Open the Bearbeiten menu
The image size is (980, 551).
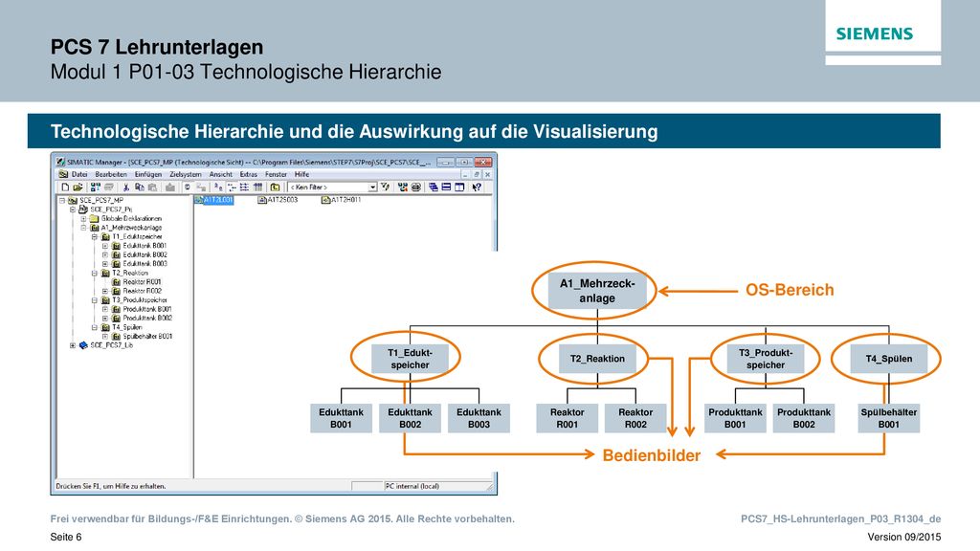pos(111,174)
